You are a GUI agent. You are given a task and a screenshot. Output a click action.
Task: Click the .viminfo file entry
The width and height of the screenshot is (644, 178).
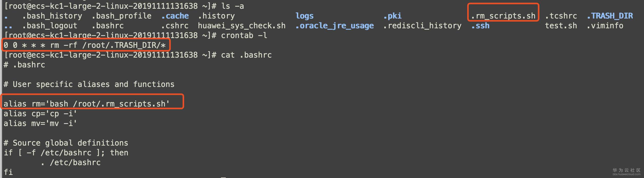tap(605, 26)
